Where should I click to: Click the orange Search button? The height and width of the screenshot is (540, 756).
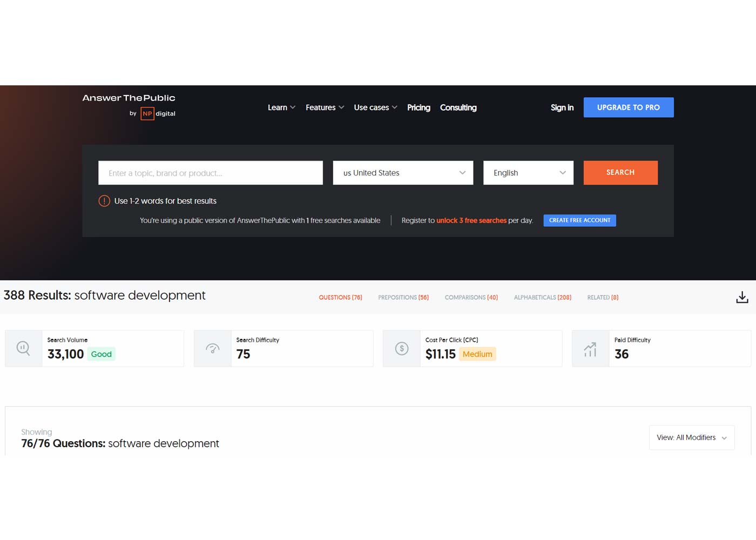click(x=620, y=173)
